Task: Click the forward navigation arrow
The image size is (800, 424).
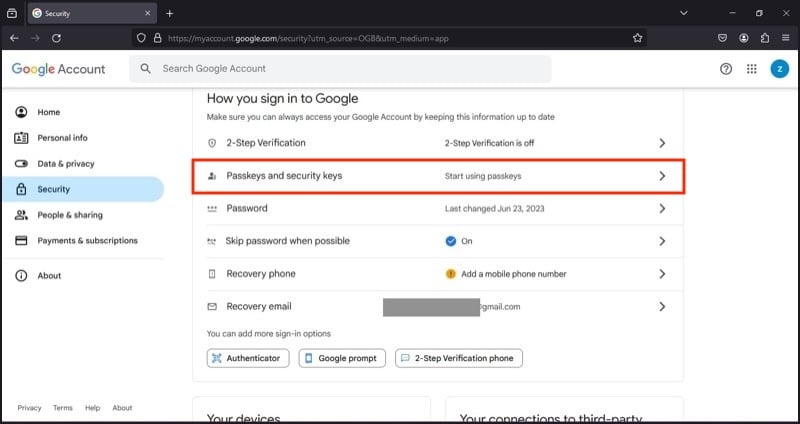Action: click(35, 38)
